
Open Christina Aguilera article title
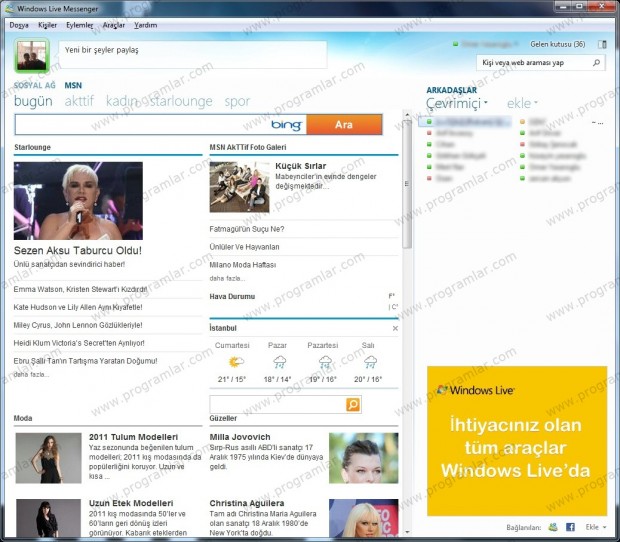[247, 503]
